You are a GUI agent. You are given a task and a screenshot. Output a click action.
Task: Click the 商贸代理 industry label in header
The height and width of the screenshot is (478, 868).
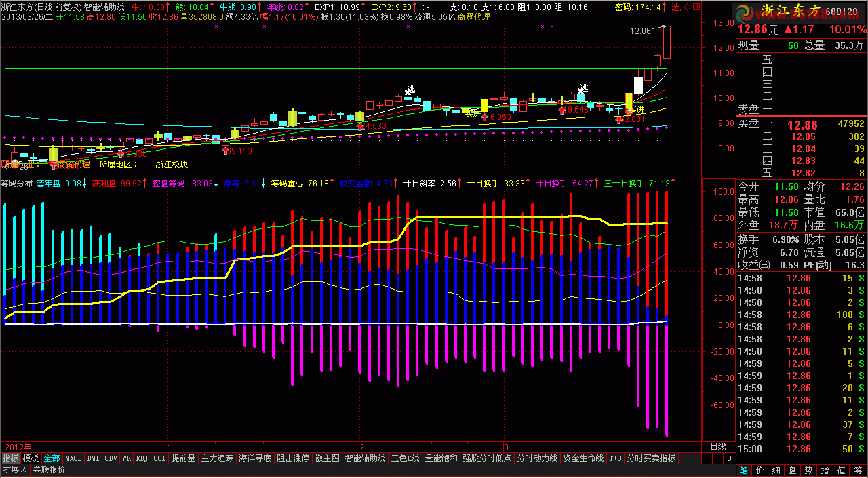[474, 16]
